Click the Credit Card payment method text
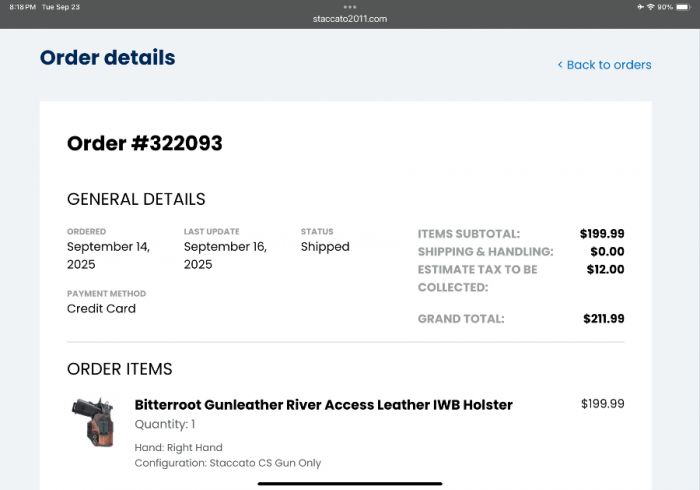The image size is (700, 490). click(x=101, y=309)
